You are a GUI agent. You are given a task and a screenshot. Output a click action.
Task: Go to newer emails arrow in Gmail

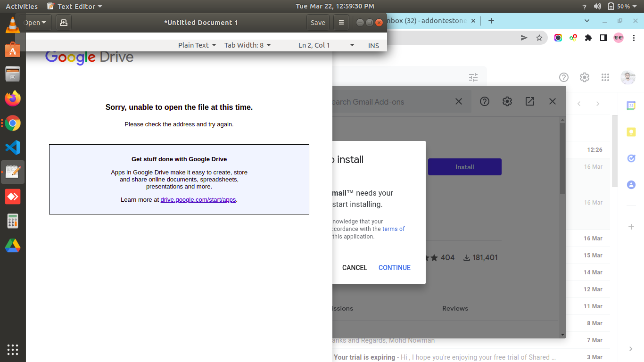579,104
